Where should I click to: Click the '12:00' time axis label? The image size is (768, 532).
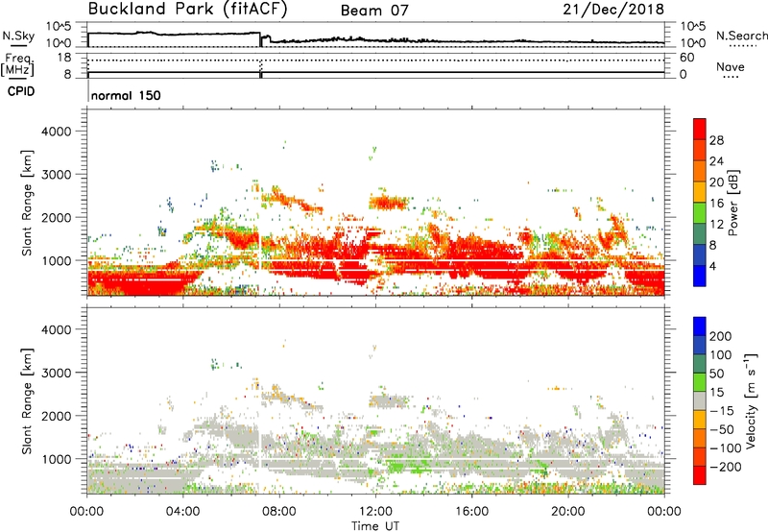click(375, 512)
